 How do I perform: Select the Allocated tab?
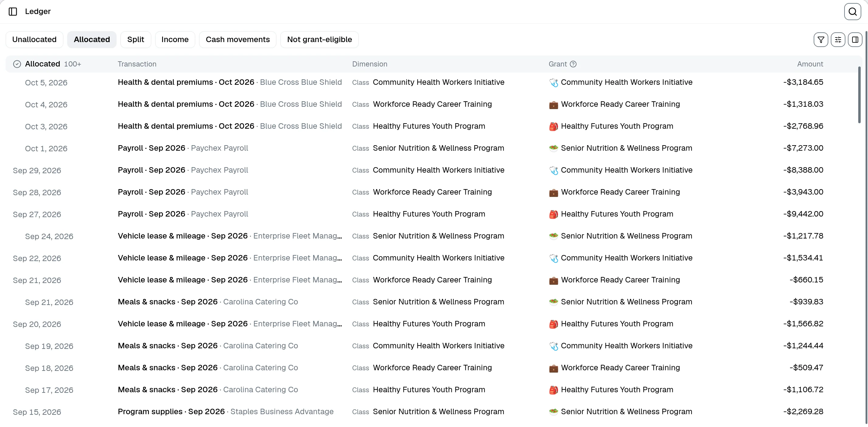pos(92,40)
